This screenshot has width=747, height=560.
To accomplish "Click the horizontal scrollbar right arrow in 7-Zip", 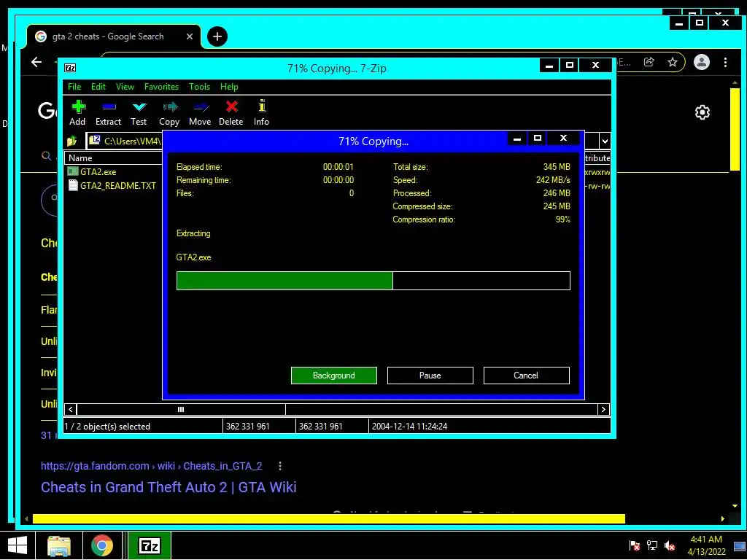I will point(603,410).
